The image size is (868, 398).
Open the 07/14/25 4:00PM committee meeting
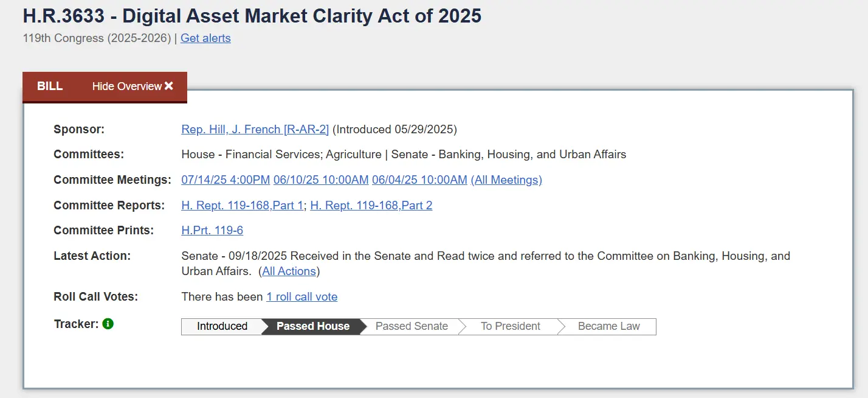coord(226,180)
